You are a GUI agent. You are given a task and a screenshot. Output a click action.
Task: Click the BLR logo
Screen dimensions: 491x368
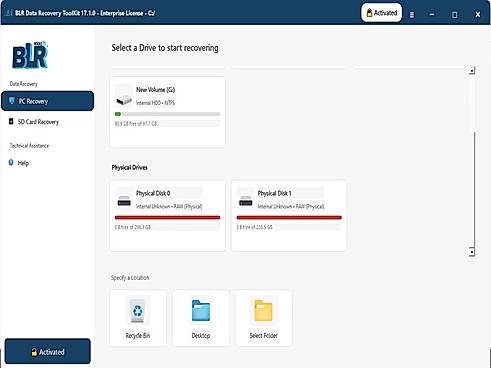(30, 55)
